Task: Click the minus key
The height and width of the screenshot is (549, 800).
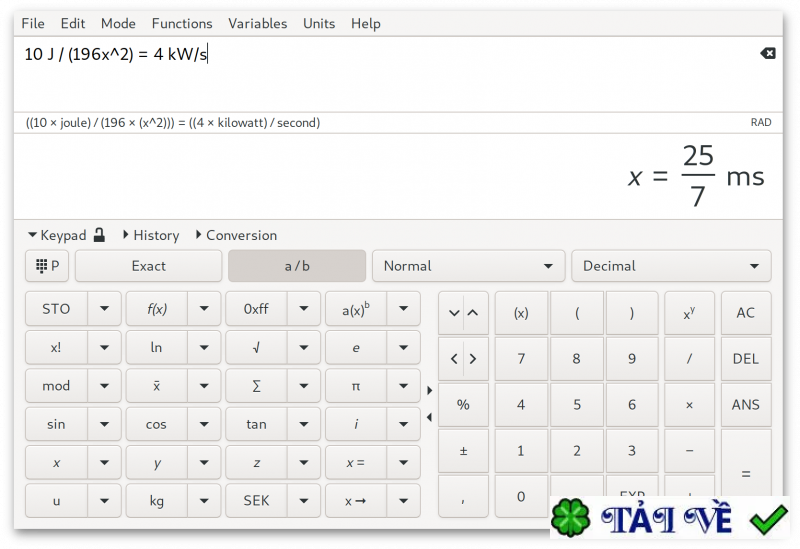Action: click(x=689, y=451)
